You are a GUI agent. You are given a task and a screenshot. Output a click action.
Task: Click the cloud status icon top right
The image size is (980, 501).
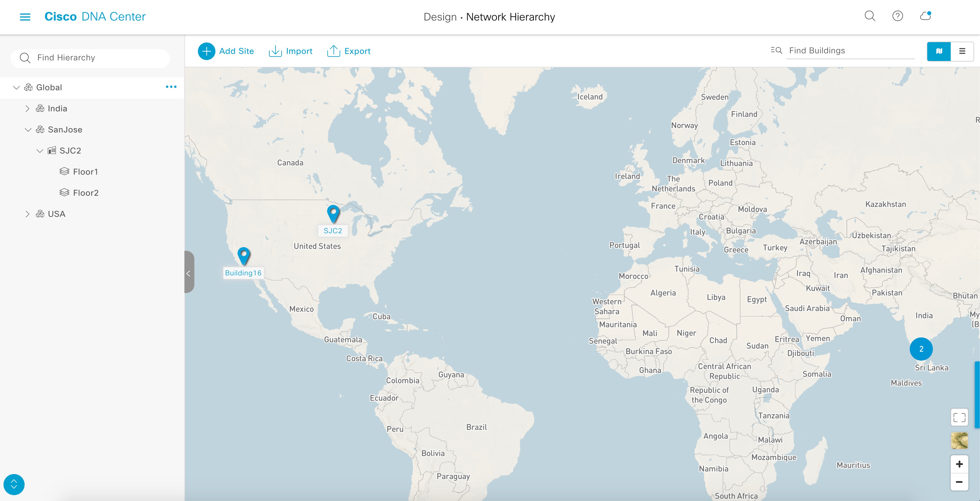coord(925,16)
